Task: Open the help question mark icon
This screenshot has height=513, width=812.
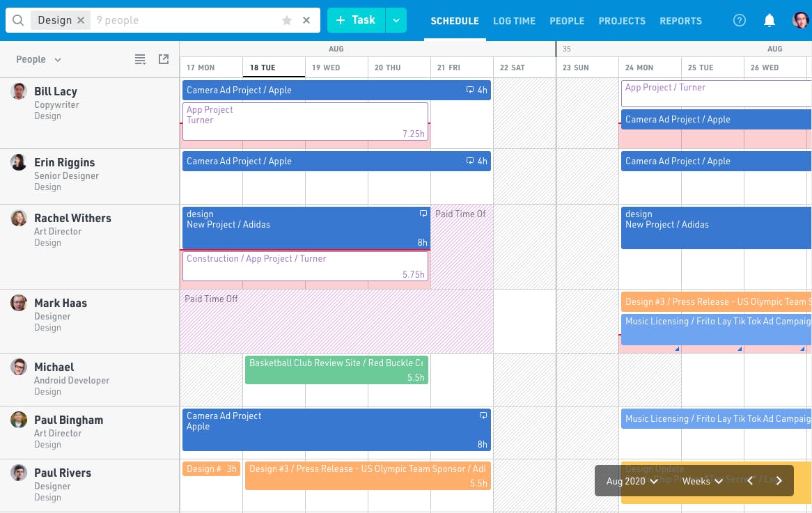Action: click(x=740, y=20)
